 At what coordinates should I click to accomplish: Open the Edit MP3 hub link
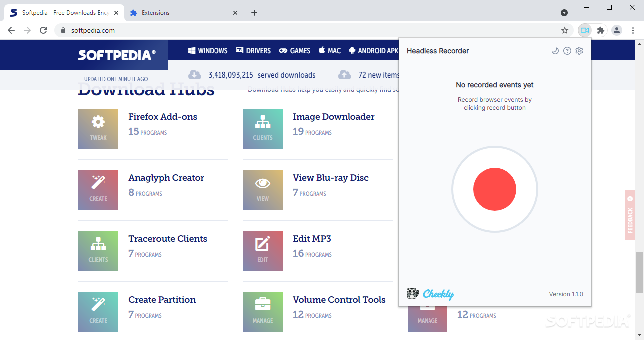[x=312, y=239]
